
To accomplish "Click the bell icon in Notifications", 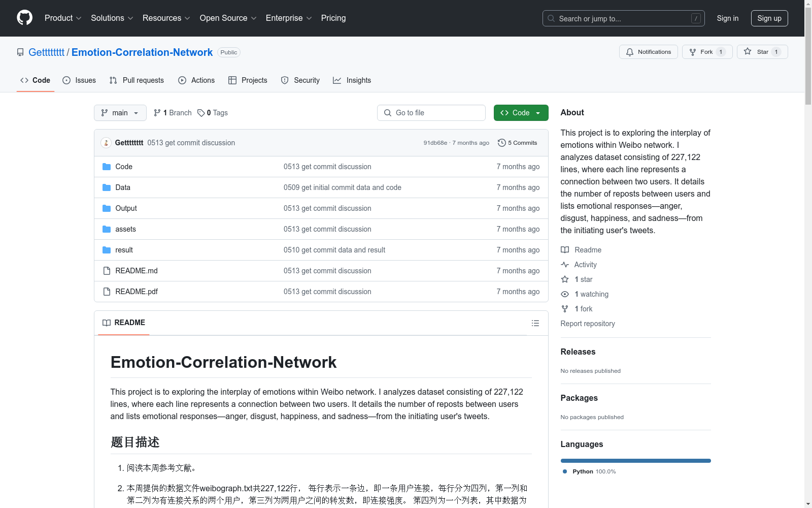I will [x=630, y=52].
